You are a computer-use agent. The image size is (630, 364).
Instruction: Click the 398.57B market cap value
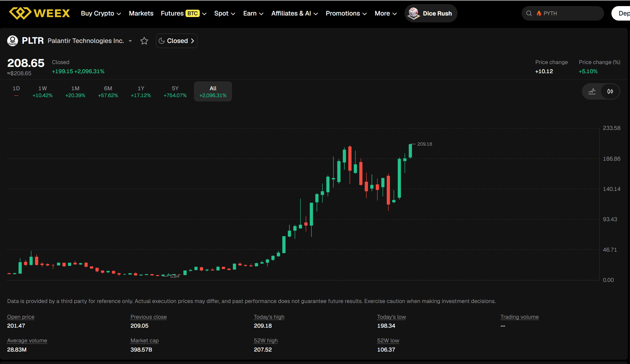(141, 350)
